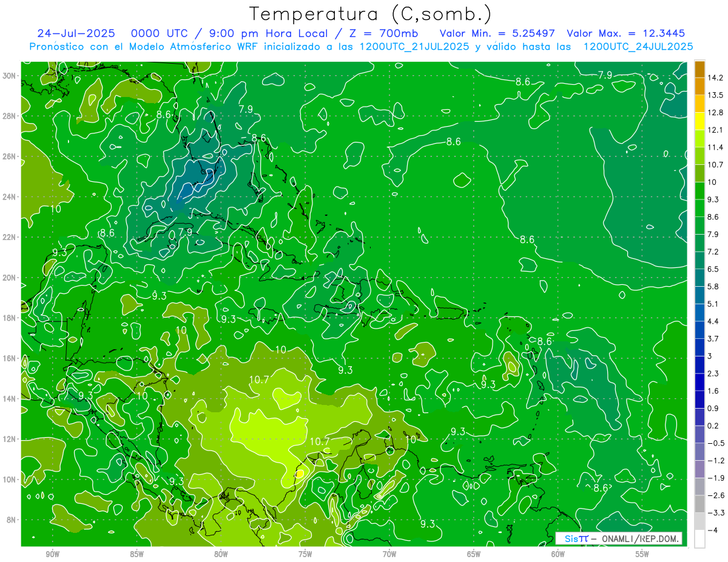Viewport: 728px width, 562px height.
Task: Click the -0.5 value on color scale
Action: 715,443
